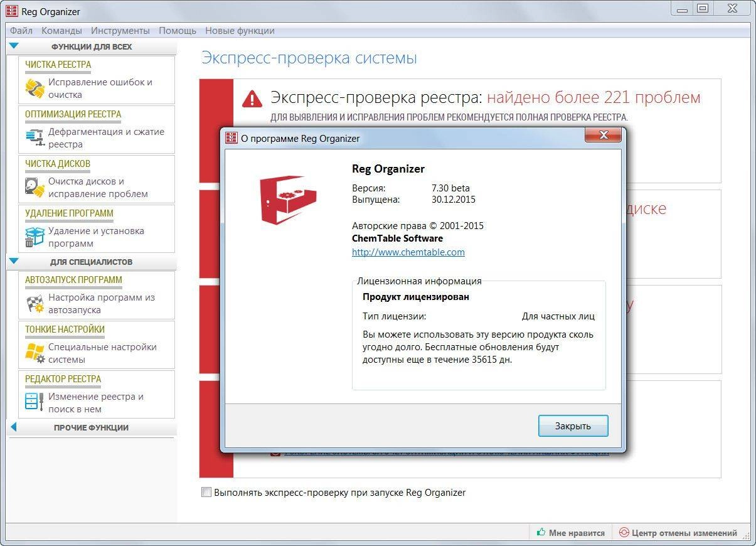The width and height of the screenshot is (756, 546).
Task: Click 'Дефрагментация и сжатие реестра' text
Action: tap(107, 138)
